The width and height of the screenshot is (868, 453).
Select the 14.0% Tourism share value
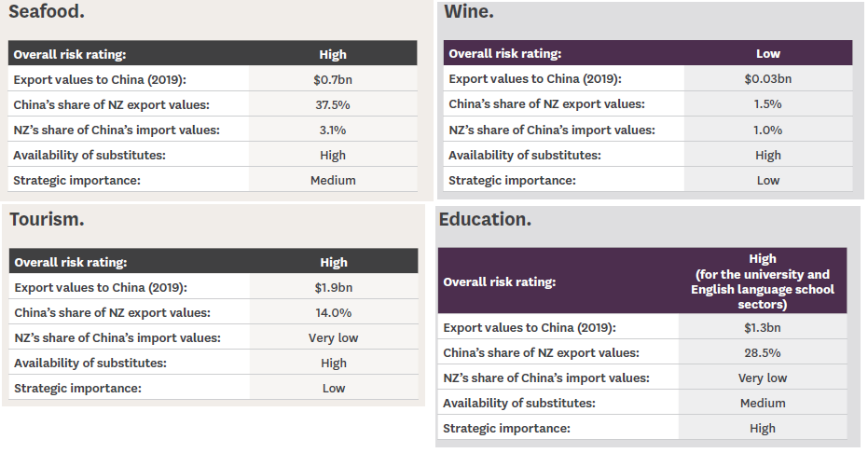(333, 312)
